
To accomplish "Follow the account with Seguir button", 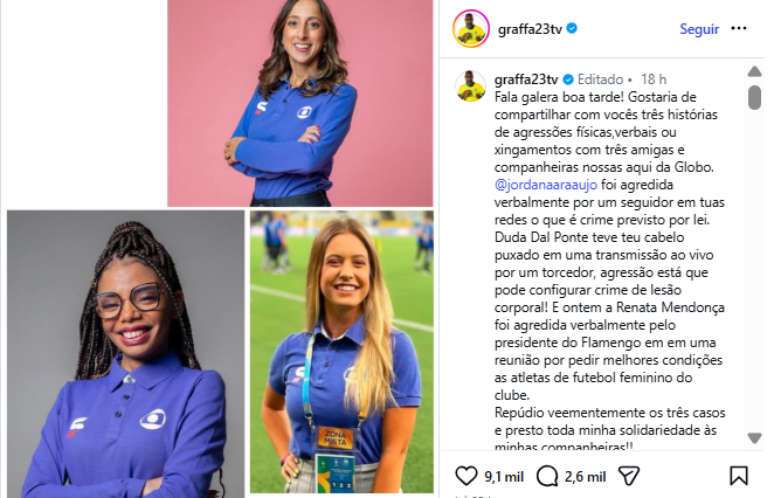I will pos(699,29).
